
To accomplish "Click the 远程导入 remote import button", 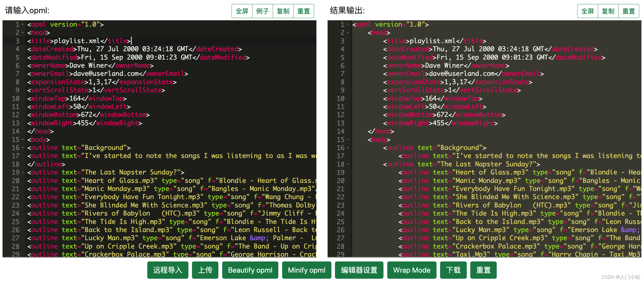I will point(168,270).
